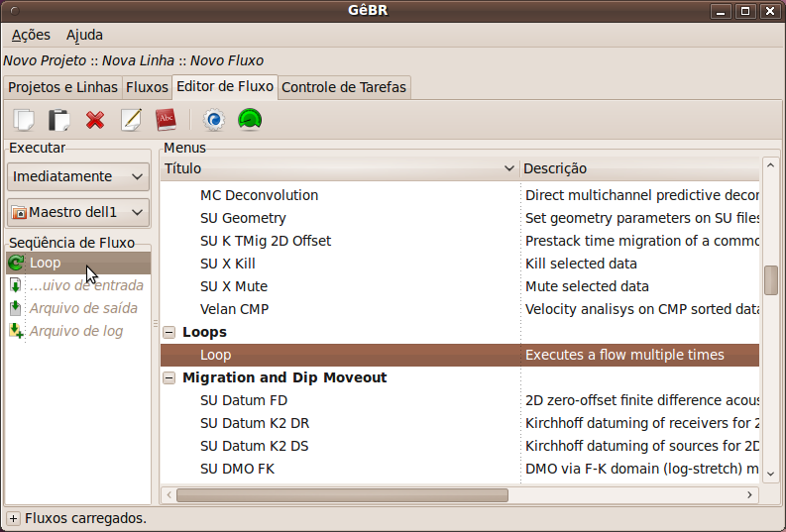Click the blue gear refresh icon

214,120
